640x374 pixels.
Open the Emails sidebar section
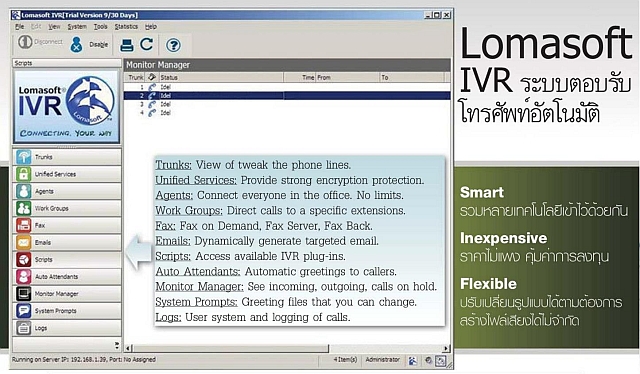point(67,243)
